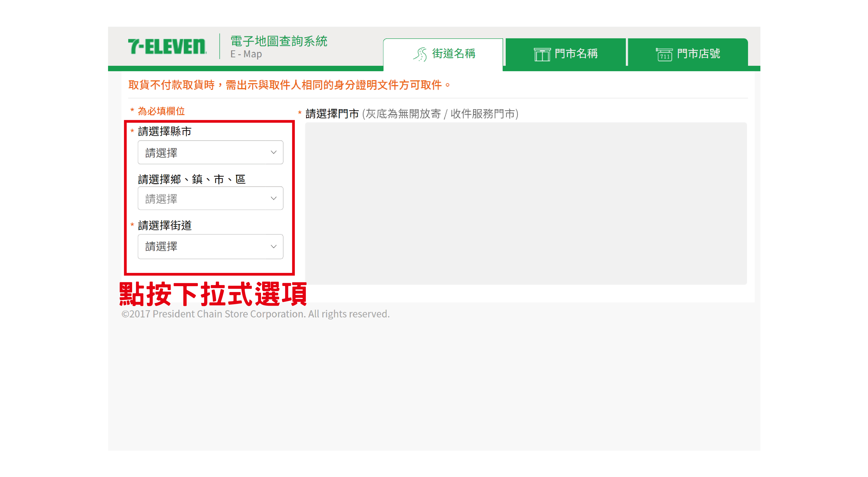Click the 請選擇門市 label
868x477 pixels.
332,114
